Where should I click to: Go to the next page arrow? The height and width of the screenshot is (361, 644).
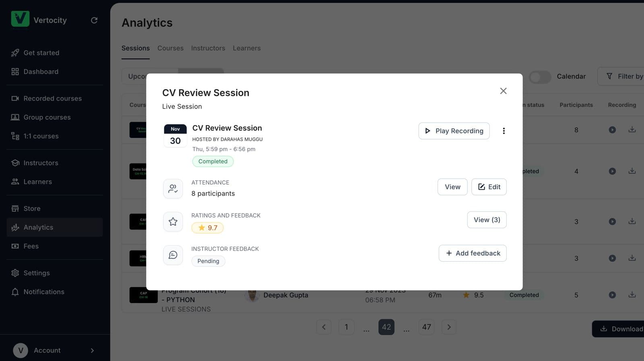(449, 327)
